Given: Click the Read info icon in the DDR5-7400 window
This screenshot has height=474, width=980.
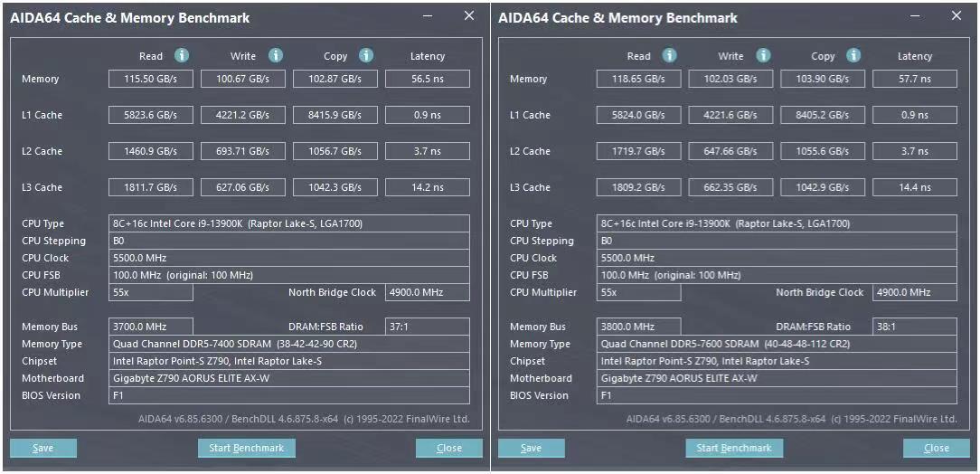Looking at the screenshot, I should pos(182,55).
